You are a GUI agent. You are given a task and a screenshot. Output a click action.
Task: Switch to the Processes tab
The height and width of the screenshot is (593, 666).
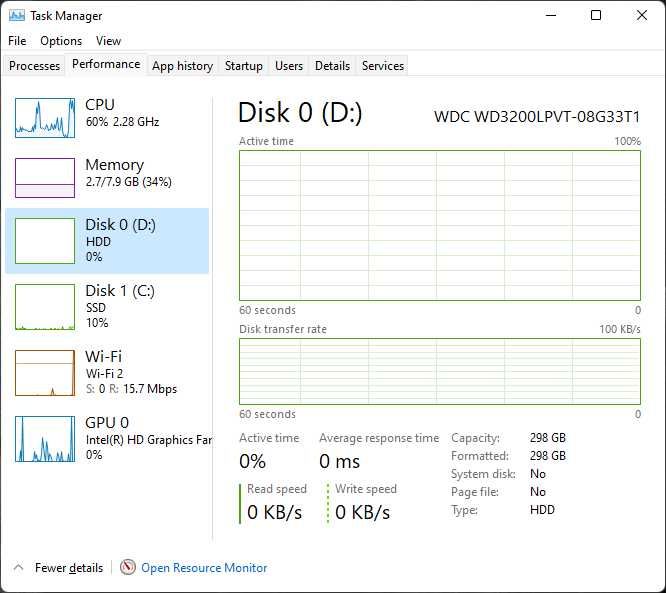(x=35, y=66)
